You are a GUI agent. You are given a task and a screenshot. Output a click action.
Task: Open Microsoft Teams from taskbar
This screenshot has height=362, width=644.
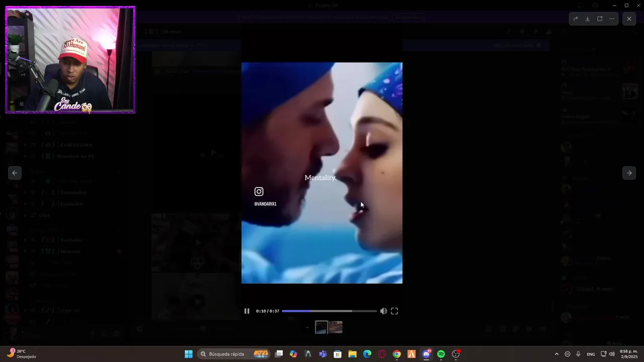tap(323, 354)
